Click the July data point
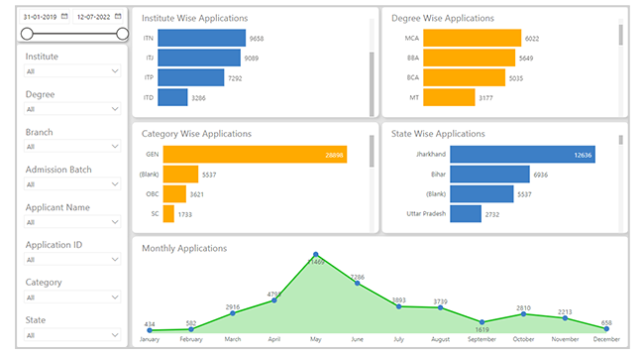Screen dimensions: 644x357 (399, 306)
